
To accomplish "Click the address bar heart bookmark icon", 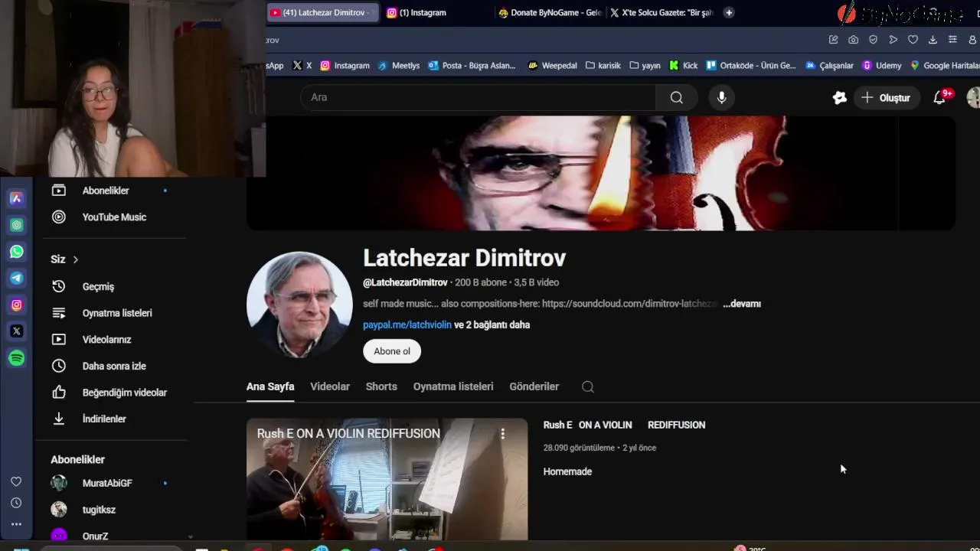I will 913,40.
